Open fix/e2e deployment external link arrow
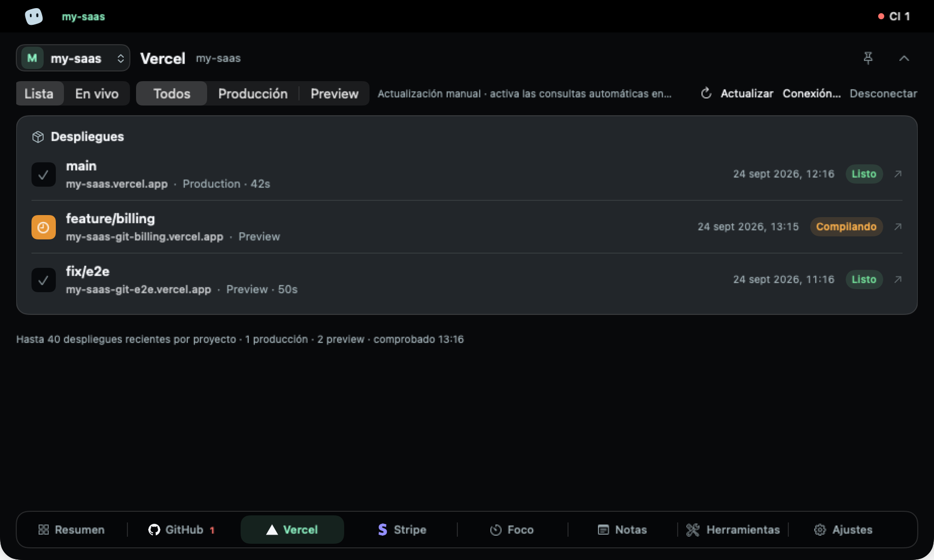 point(898,279)
